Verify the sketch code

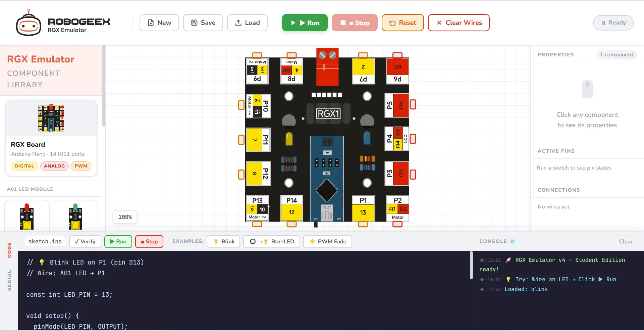tap(85, 241)
